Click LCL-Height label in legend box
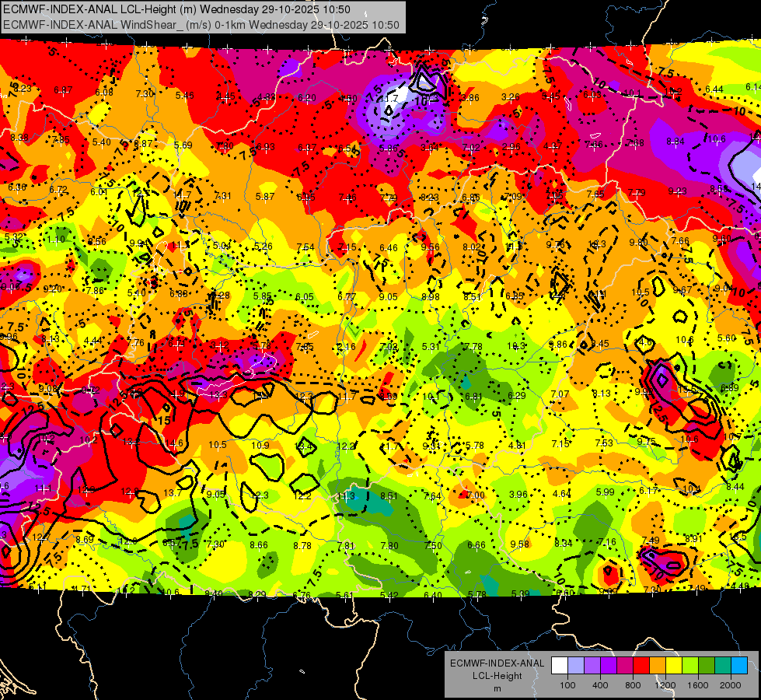761x700 pixels. (x=497, y=676)
